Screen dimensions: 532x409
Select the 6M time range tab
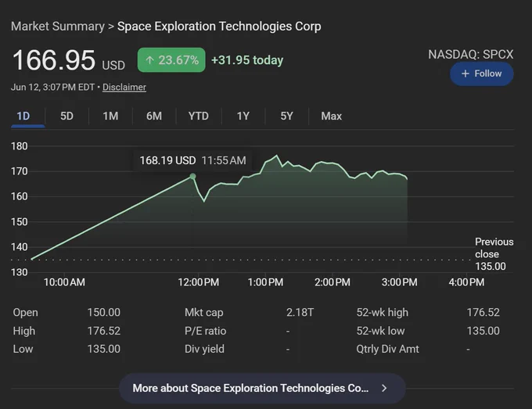154,117
